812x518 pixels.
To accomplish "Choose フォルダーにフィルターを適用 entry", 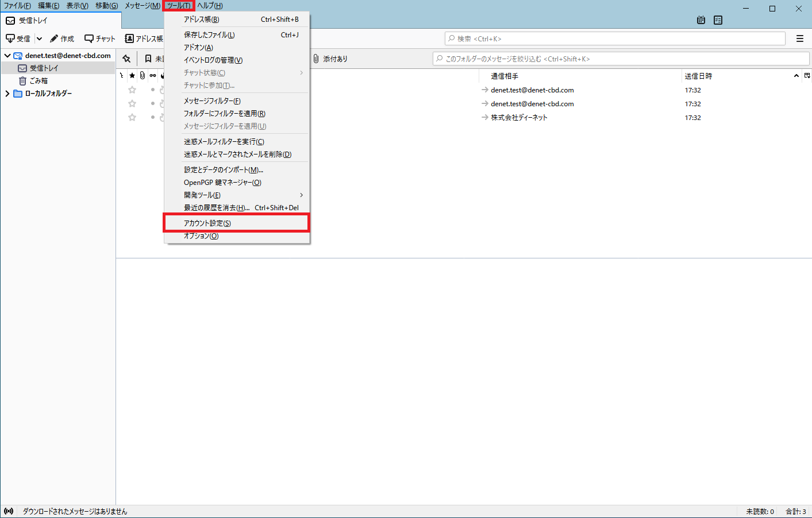I will pyautogui.click(x=237, y=114).
